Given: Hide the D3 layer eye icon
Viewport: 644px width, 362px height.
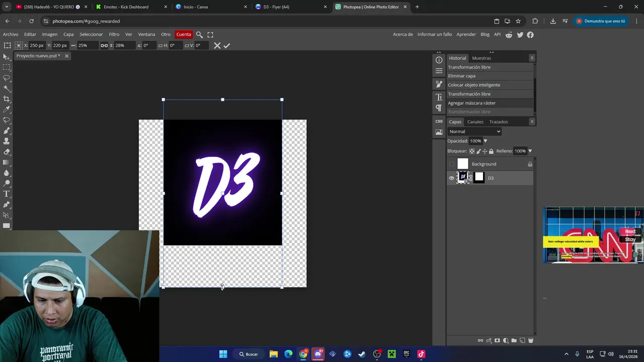Looking at the screenshot, I should (x=451, y=178).
